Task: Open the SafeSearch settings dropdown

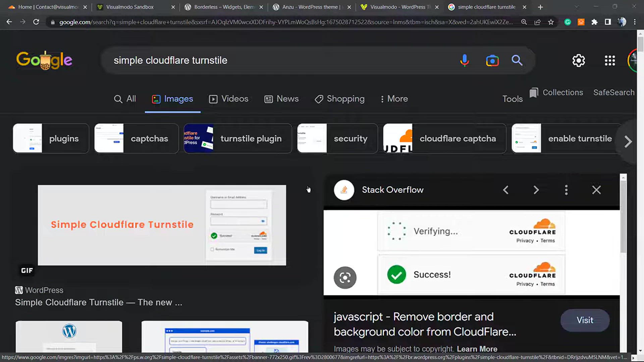Action: pos(614,93)
